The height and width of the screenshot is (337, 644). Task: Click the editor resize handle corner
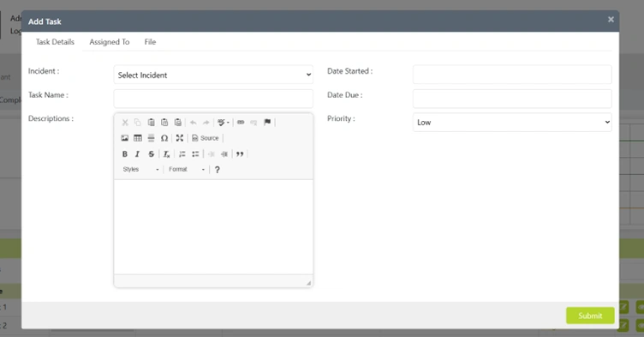308,283
